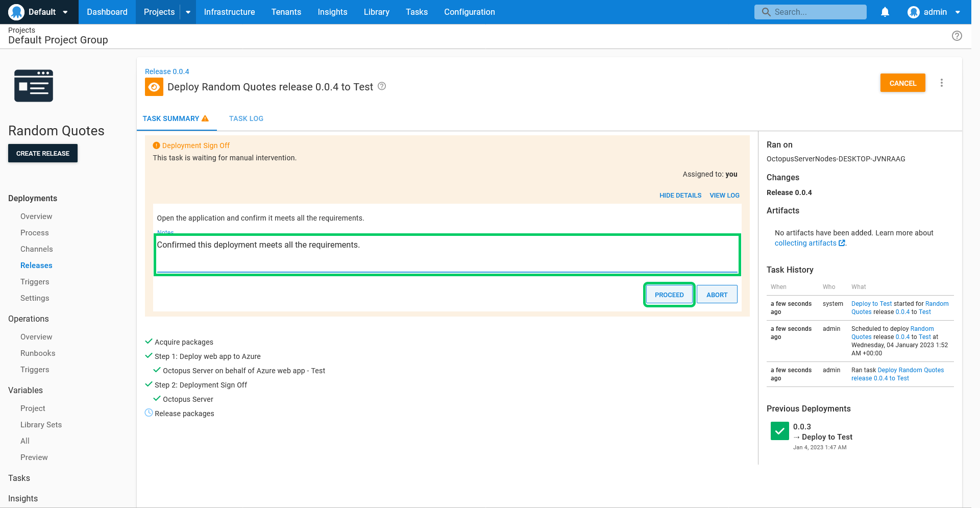Click the search magnifier icon

pyautogui.click(x=766, y=12)
